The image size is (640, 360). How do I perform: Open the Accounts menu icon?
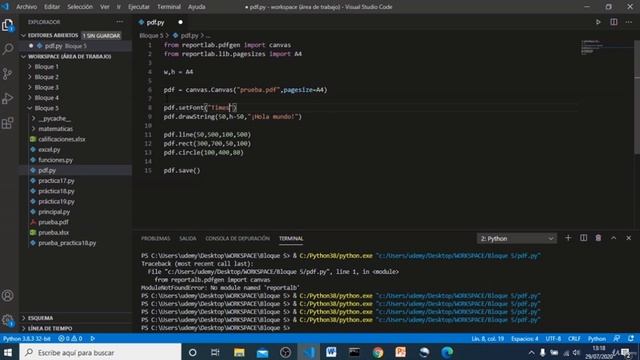pyautogui.click(x=8, y=296)
